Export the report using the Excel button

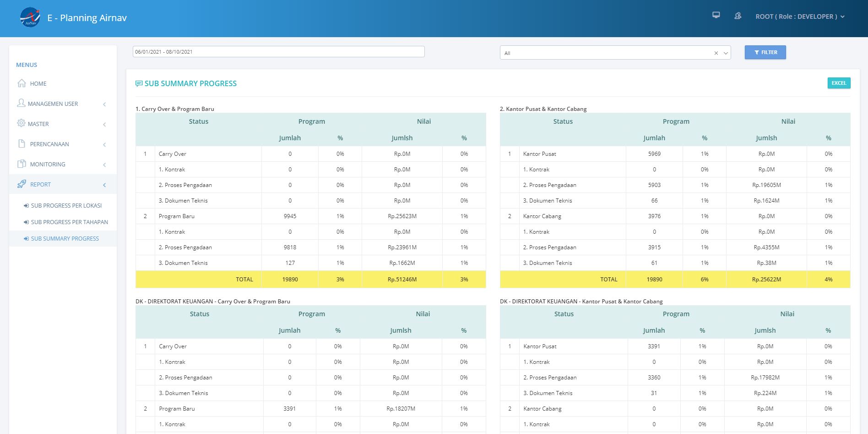(x=838, y=83)
